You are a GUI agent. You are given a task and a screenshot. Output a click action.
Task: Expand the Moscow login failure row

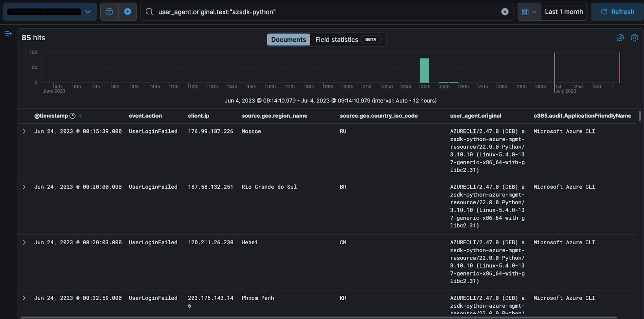(x=24, y=132)
